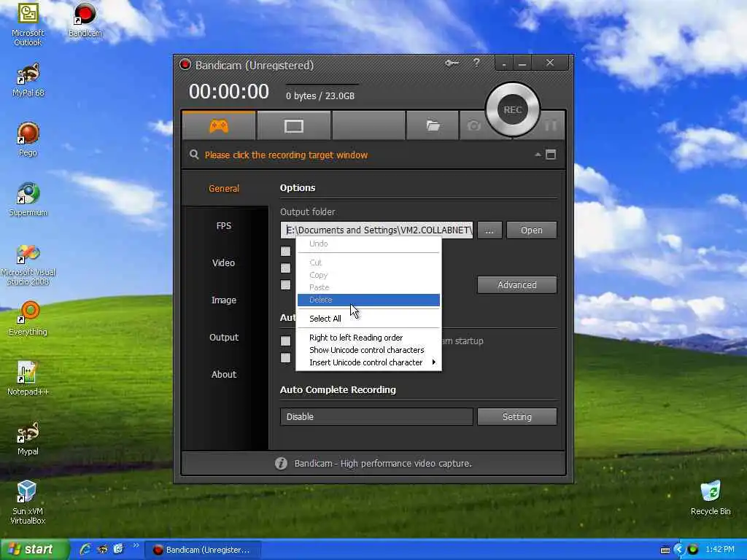
Task: Click keyboard icon in system tray
Action: 665,550
